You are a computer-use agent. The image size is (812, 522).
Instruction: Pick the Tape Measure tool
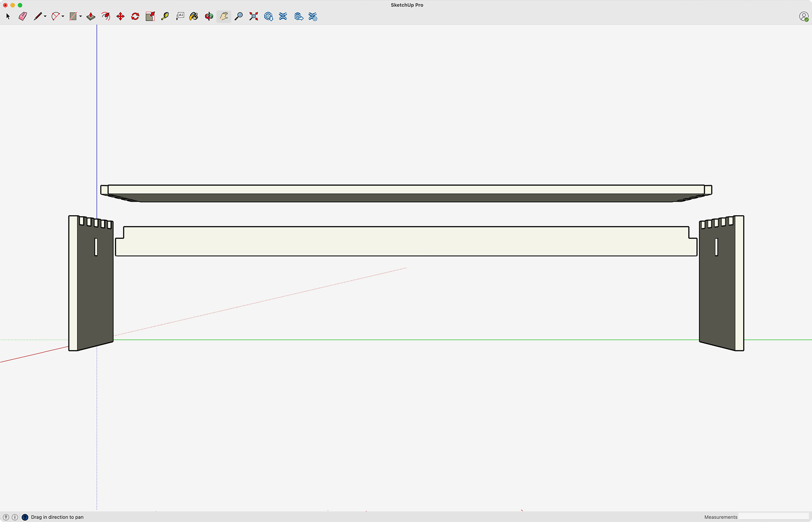pos(165,16)
